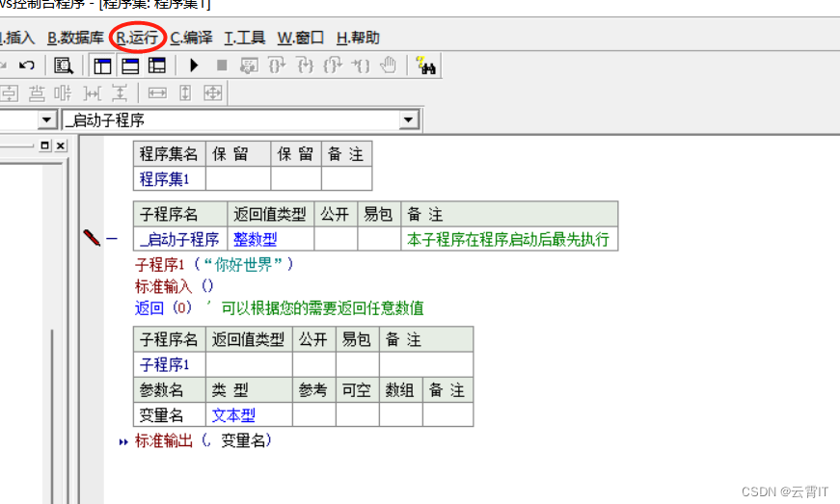Click the 可以根据您的需要返回任意数值 comment
This screenshot has width=840, height=504.
[x=322, y=308]
